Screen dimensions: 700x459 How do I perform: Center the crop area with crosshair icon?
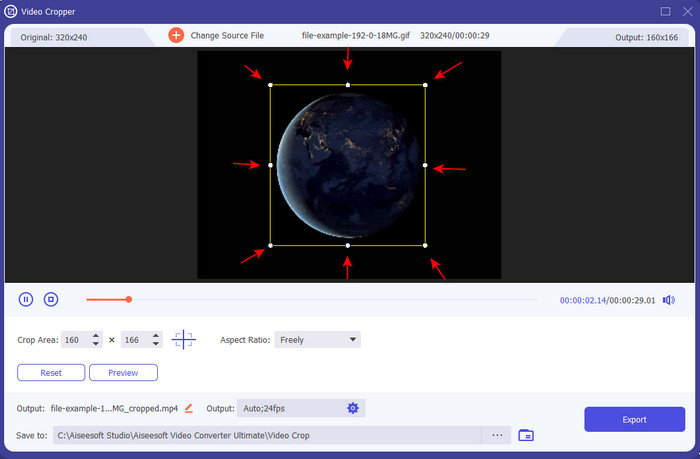[184, 340]
